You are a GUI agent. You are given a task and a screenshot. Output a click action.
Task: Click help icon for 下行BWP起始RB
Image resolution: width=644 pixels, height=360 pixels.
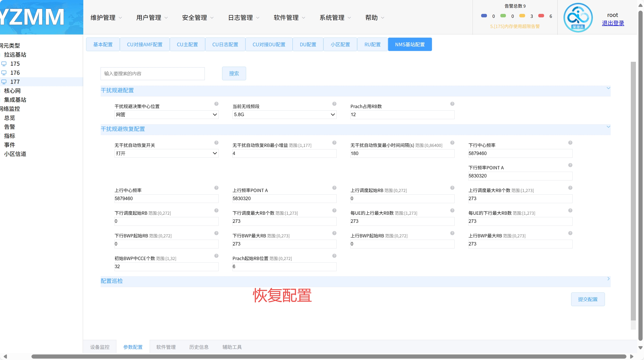point(216,233)
